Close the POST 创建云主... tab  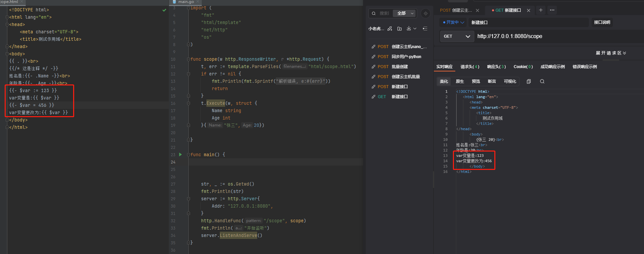[x=478, y=10]
